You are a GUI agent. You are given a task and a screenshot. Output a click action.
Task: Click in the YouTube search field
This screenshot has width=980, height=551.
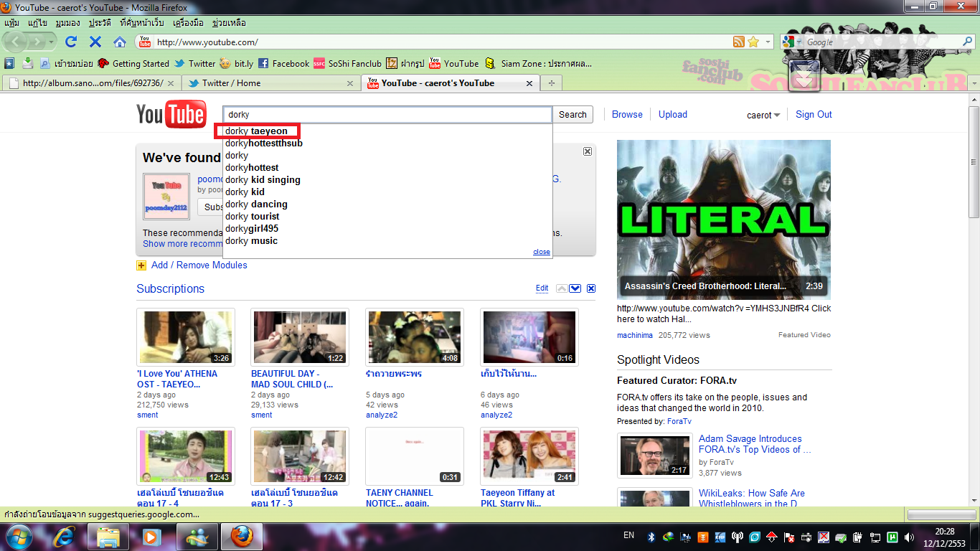tap(387, 115)
